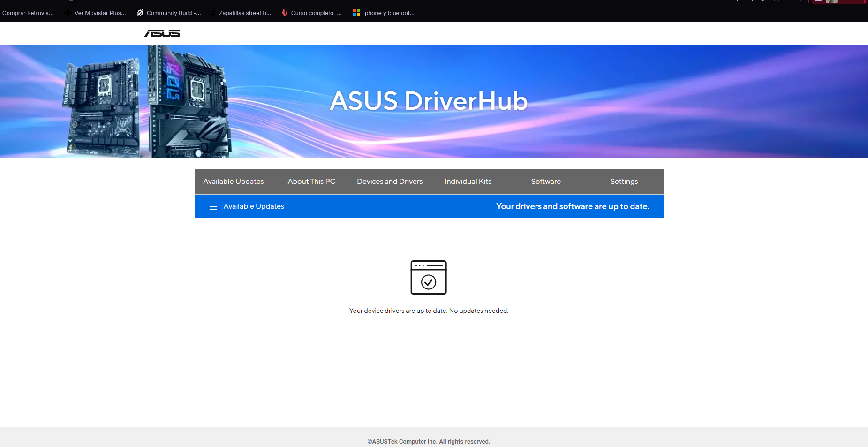Open the Community Build bookmark
Image resolution: width=868 pixels, height=447 pixels.
click(x=169, y=13)
